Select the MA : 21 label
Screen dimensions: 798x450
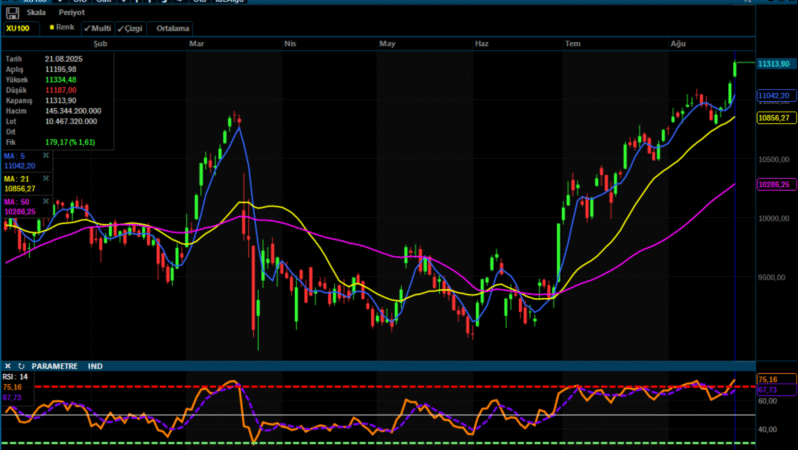click(x=16, y=179)
